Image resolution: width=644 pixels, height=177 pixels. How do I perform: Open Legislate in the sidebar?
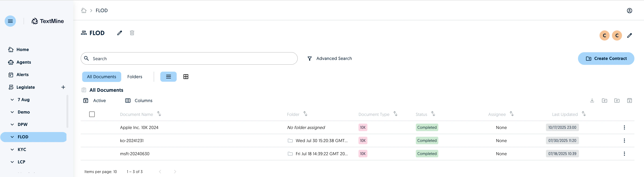pos(22,87)
